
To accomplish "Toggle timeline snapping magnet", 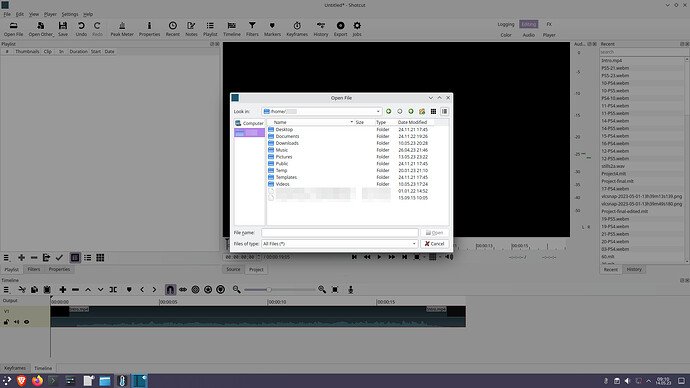I will click(x=170, y=289).
